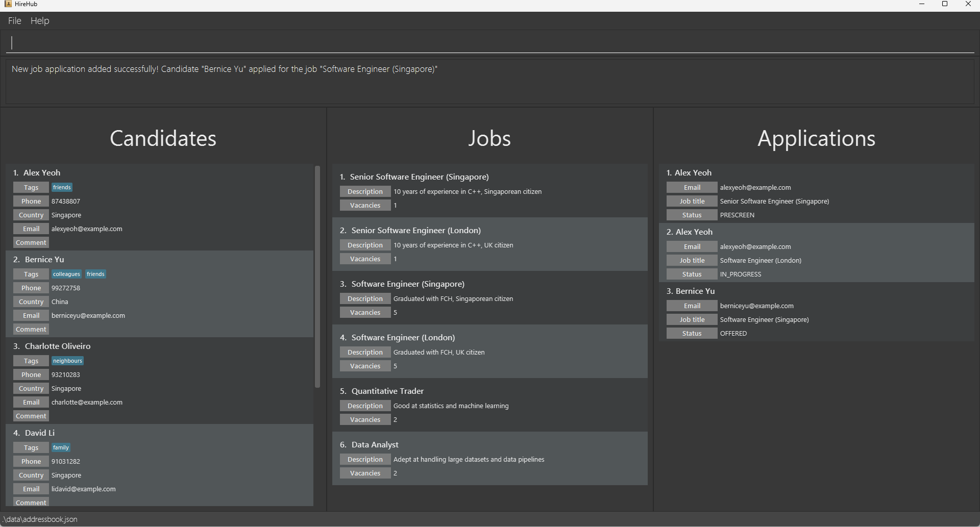Click the IN_PROGRESS status value
Image resolution: width=980 pixels, height=527 pixels.
point(741,274)
